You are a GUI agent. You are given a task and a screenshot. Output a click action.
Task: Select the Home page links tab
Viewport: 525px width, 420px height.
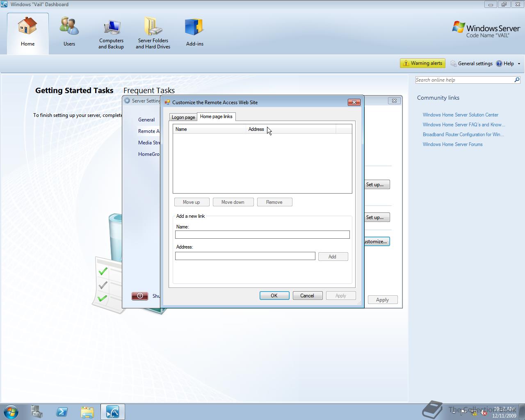click(216, 116)
